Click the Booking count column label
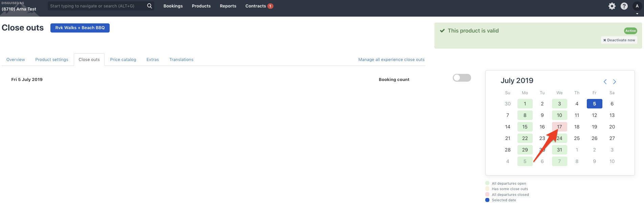The width and height of the screenshot is (644, 203). 394,80
